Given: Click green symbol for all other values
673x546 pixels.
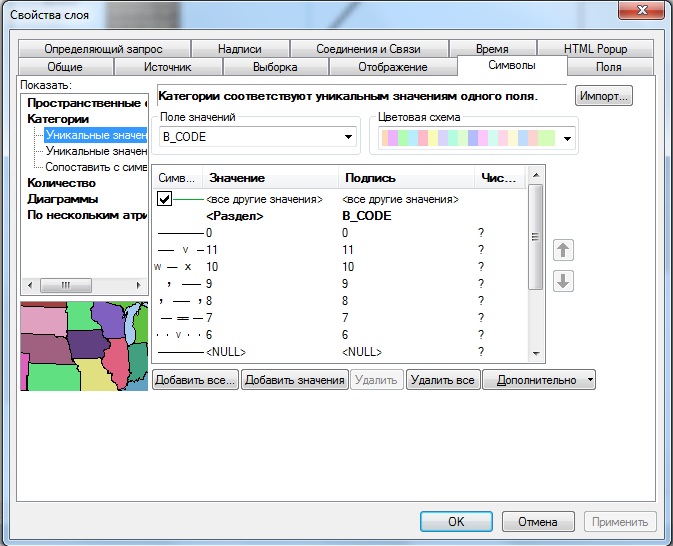Looking at the screenshot, I should (188, 199).
